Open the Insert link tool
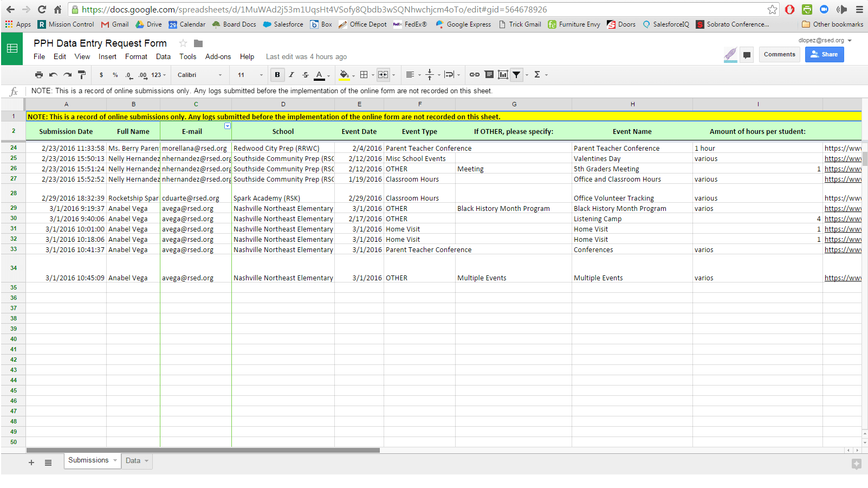Image resolution: width=868 pixels, height=488 pixels. click(475, 74)
